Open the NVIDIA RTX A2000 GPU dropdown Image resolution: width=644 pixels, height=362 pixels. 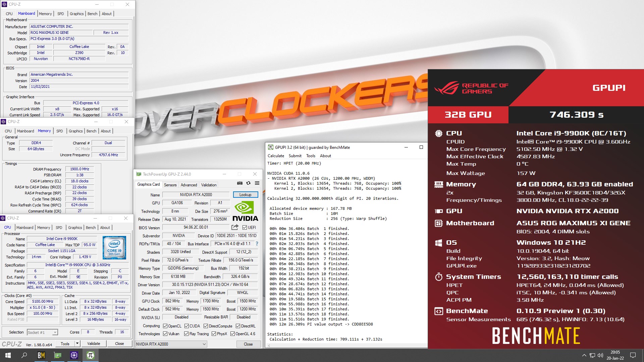[171, 344]
